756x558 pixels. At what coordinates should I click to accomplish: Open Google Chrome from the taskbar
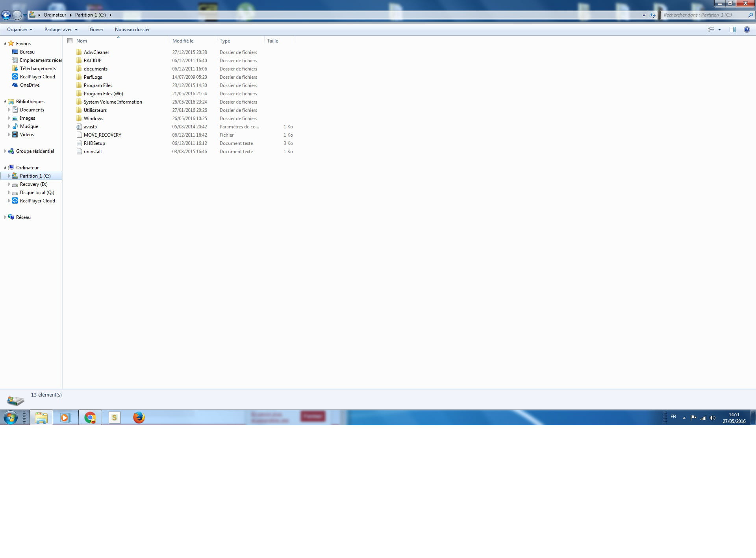[x=90, y=417]
